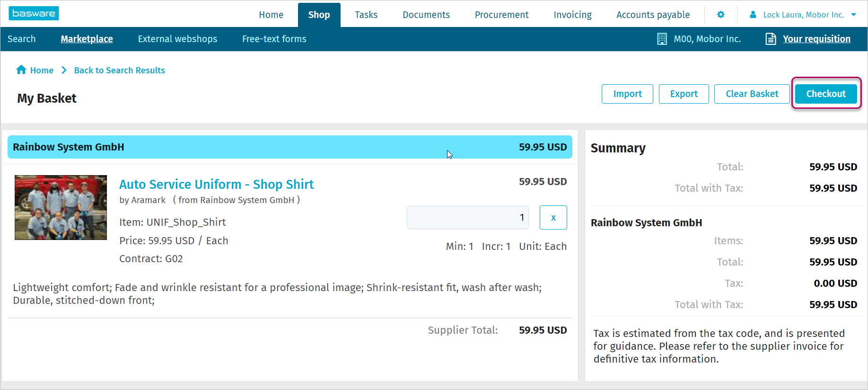Click Search in the sub-navigation
The width and height of the screenshot is (868, 390).
coord(22,39)
